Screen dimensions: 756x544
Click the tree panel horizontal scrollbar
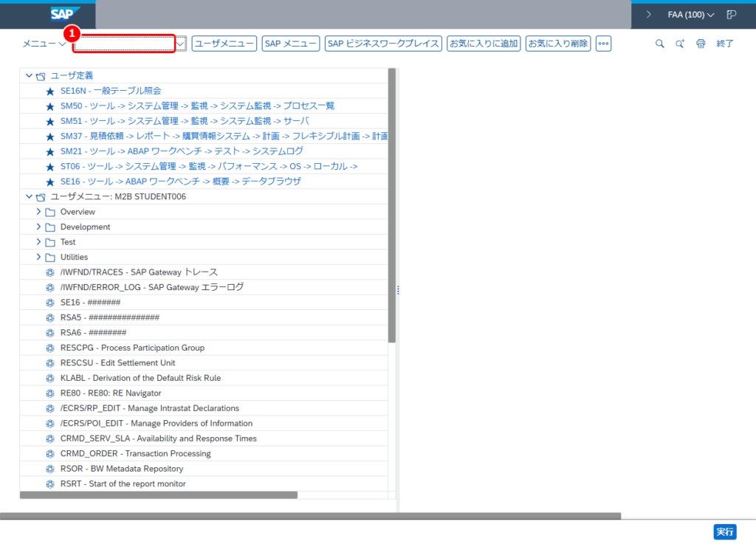point(159,495)
